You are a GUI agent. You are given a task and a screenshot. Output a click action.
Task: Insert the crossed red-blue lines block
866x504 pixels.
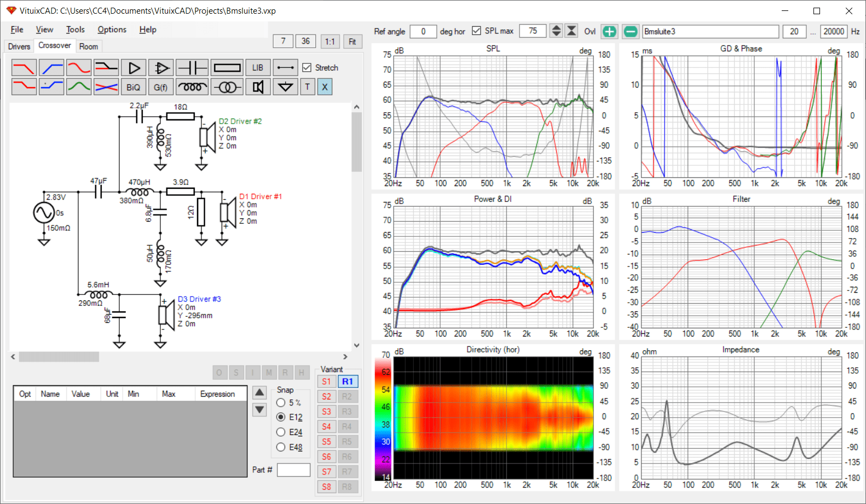(x=106, y=86)
